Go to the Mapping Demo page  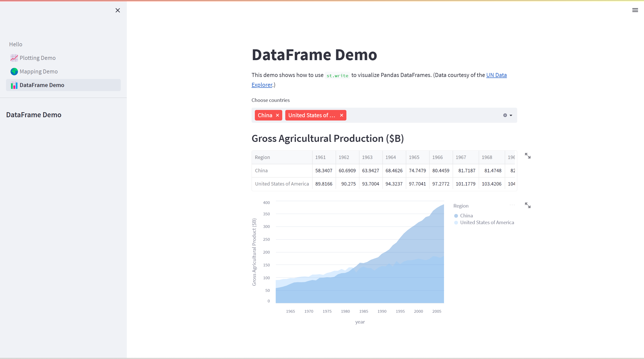click(38, 71)
